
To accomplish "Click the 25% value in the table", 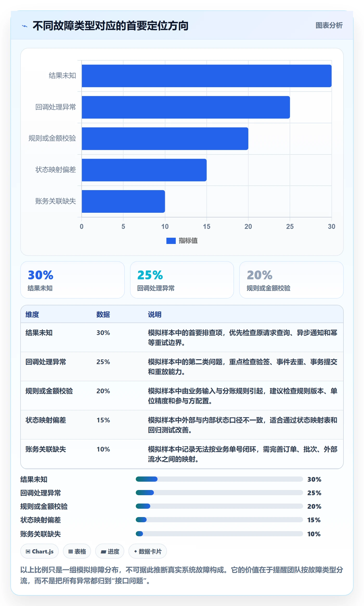I will (103, 362).
